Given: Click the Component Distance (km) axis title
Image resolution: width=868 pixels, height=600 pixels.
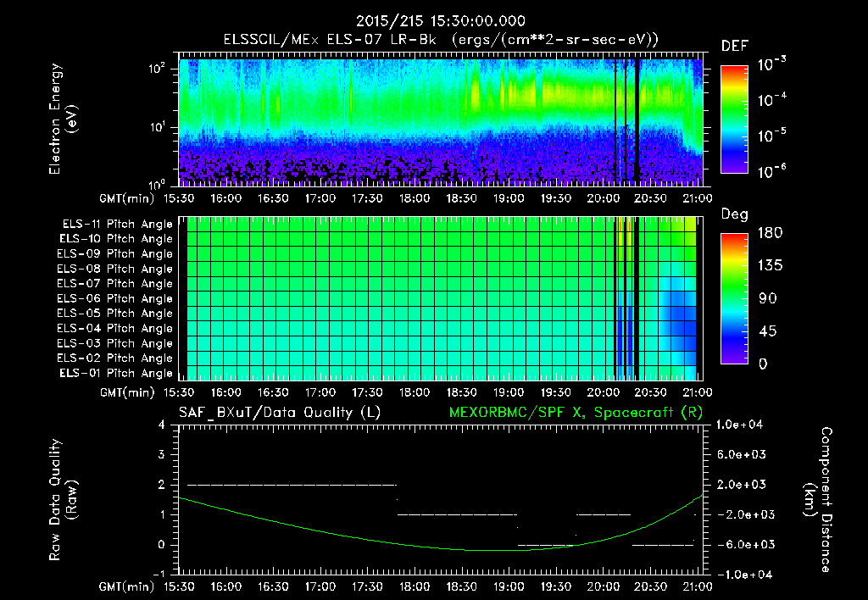Looking at the screenshot, I should point(818,500).
